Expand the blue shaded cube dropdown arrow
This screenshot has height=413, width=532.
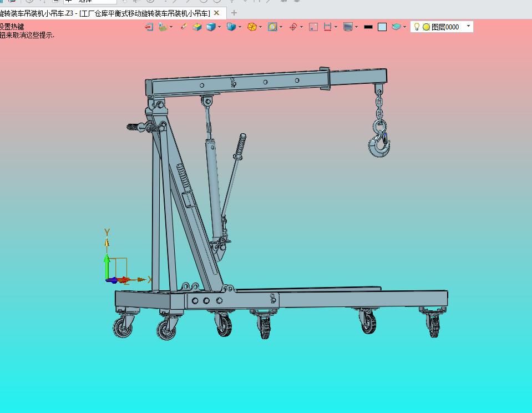click(x=219, y=27)
